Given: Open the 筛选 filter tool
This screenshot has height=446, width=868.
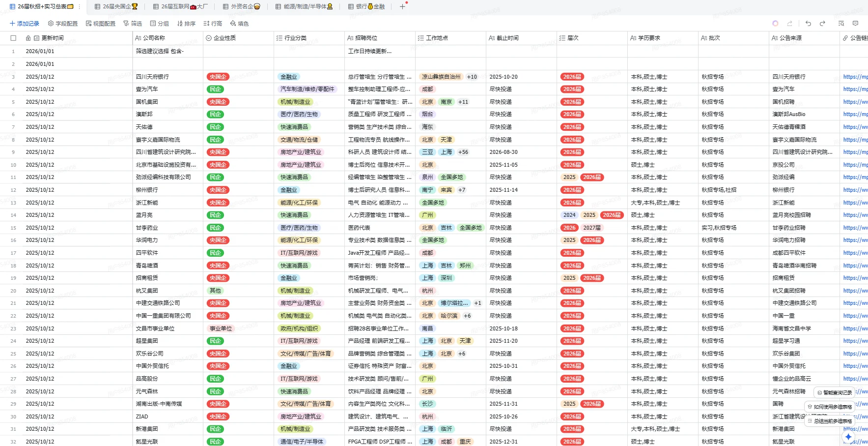Looking at the screenshot, I should click(133, 24).
